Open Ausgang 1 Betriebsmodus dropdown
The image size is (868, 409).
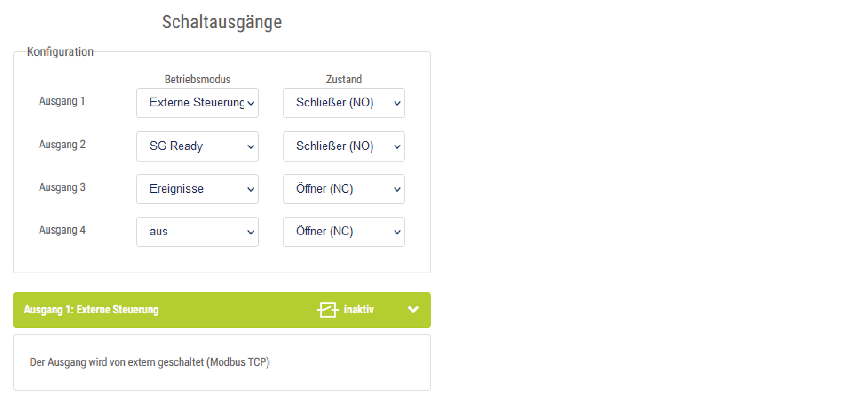(x=197, y=103)
